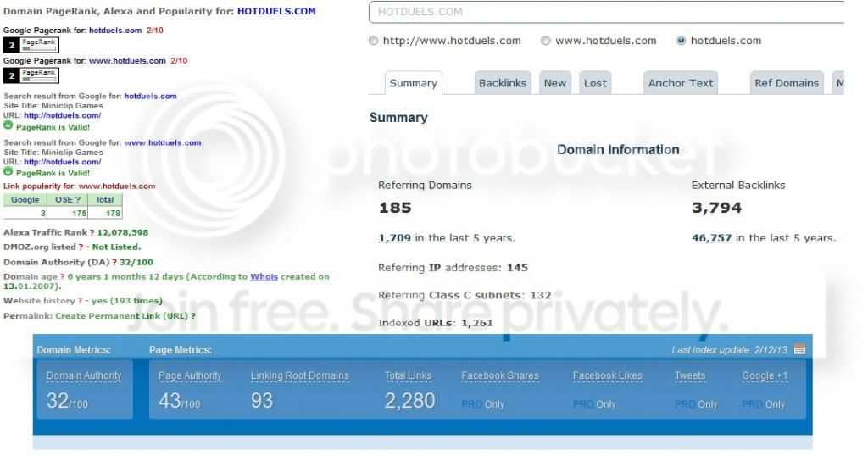Screen dimensions: 868x456
Task: Click hotduels.com link beside Google Pagerank for
Action: [x=115, y=31]
